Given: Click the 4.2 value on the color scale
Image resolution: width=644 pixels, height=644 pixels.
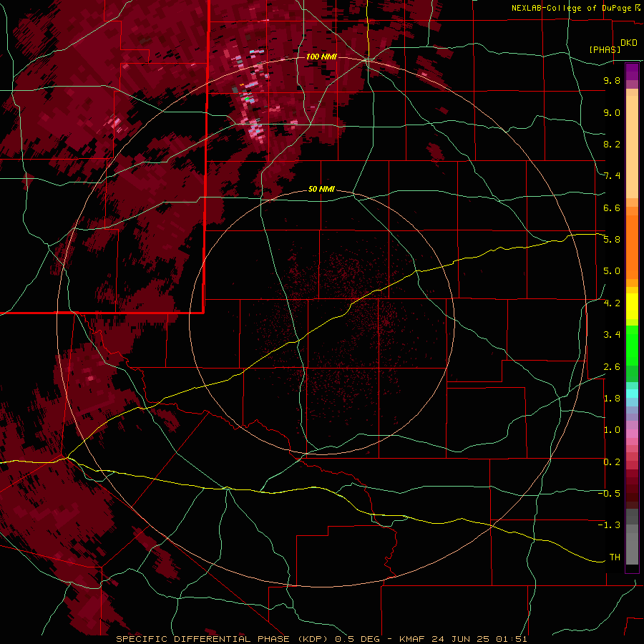Looking at the screenshot, I should coord(612,303).
